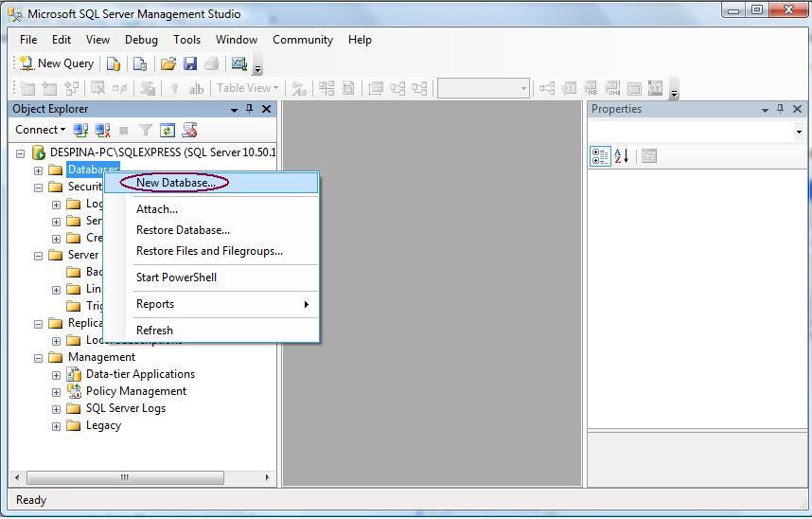Open the Help menu
This screenshot has height=519, width=812.
coord(360,40)
